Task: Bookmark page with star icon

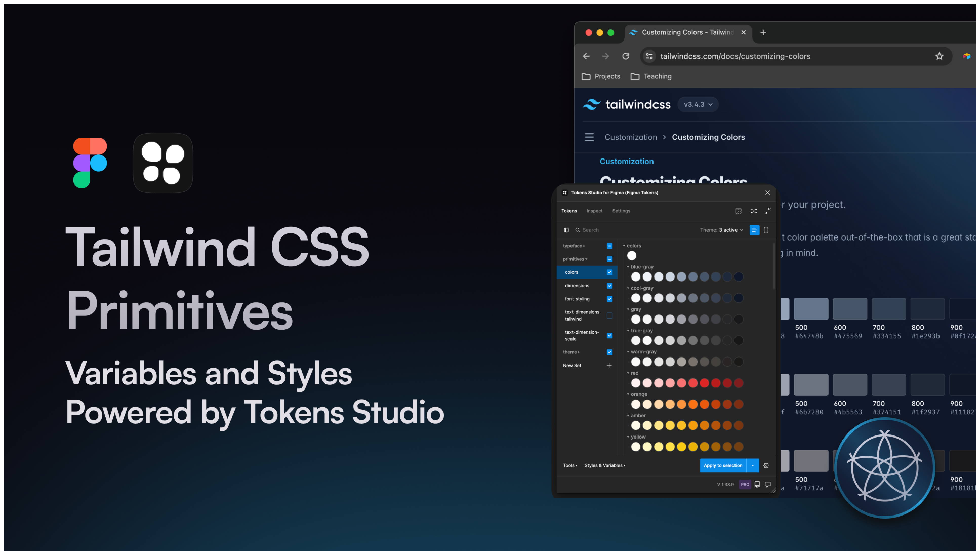Action: pyautogui.click(x=939, y=56)
